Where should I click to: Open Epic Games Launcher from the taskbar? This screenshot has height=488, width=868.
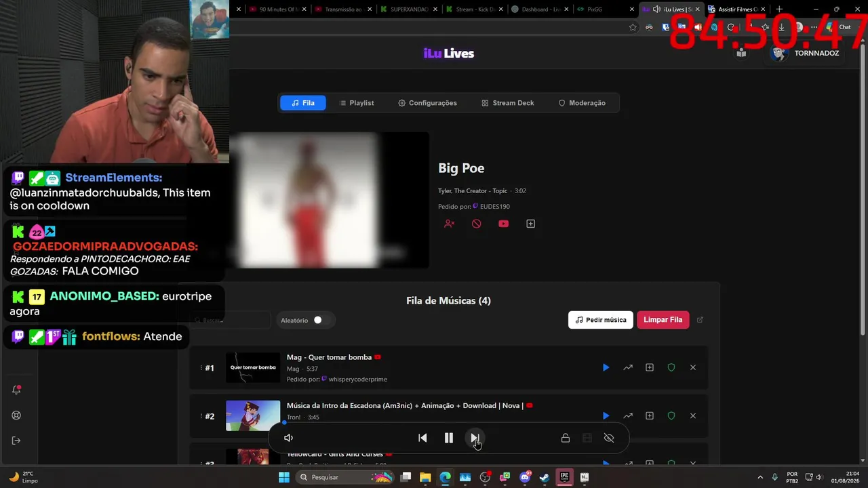pyautogui.click(x=564, y=477)
